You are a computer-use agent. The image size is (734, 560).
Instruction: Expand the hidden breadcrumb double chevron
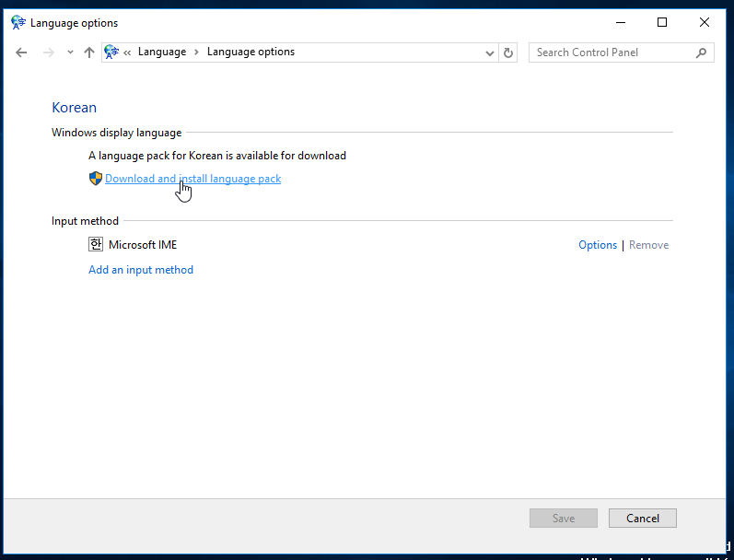pyautogui.click(x=127, y=52)
